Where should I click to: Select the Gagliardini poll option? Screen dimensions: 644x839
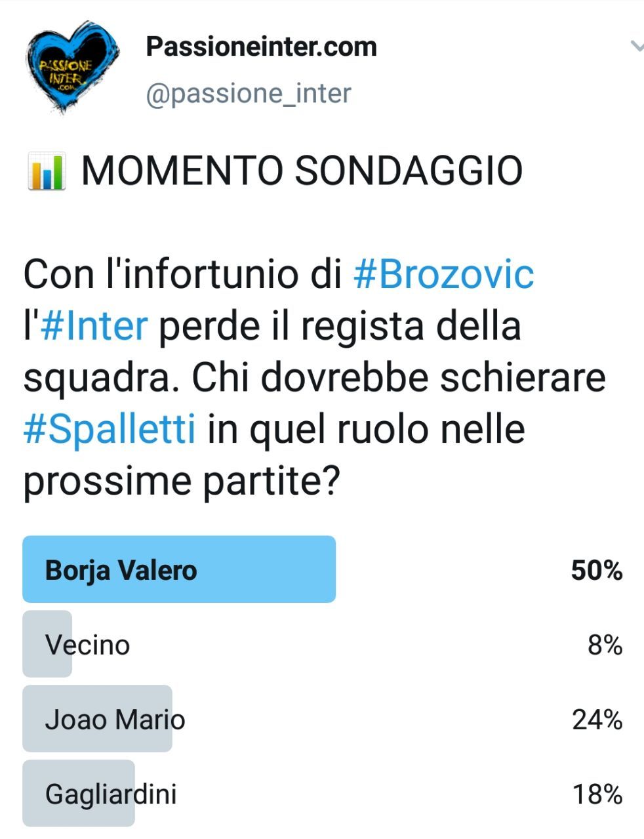coord(111,794)
